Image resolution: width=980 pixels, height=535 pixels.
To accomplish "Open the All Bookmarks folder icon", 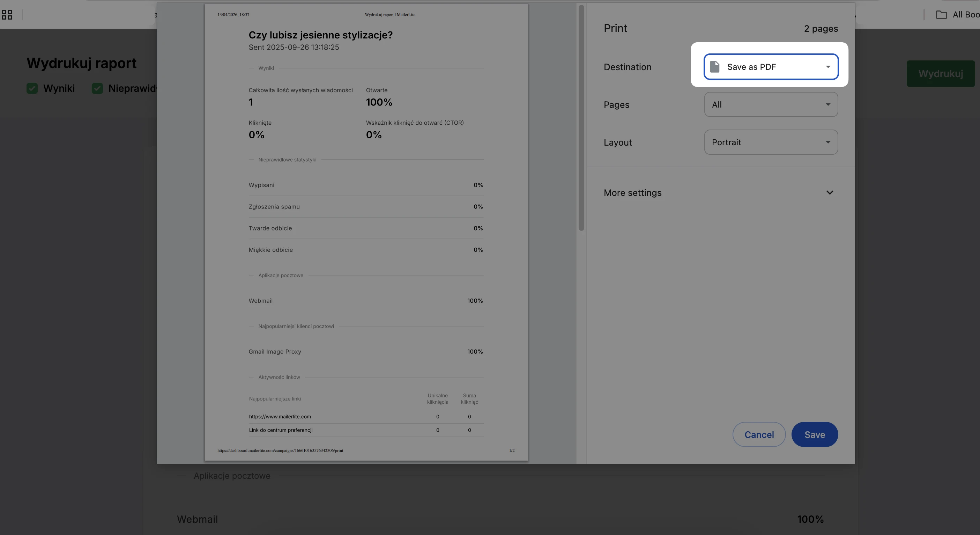I will [941, 15].
